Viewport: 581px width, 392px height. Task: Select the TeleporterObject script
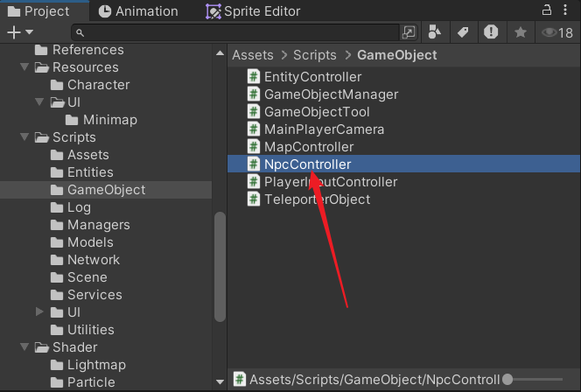(x=317, y=199)
